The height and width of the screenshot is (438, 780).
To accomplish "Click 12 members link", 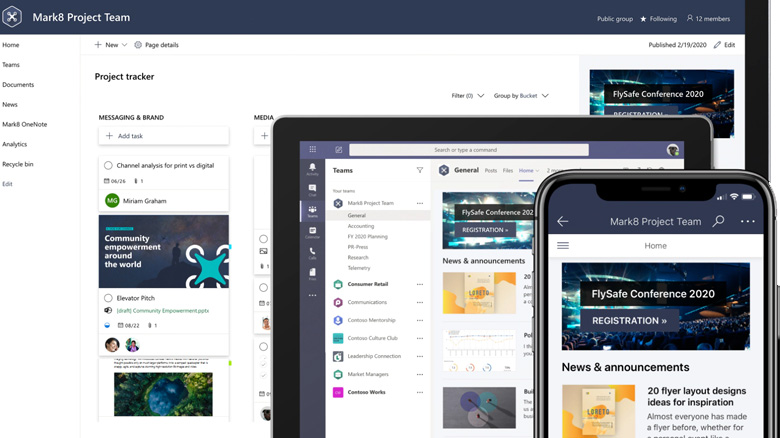I will click(708, 19).
